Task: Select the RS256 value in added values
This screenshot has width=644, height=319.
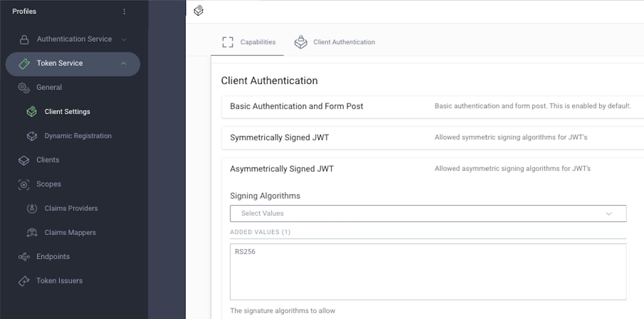Action: pos(245,252)
